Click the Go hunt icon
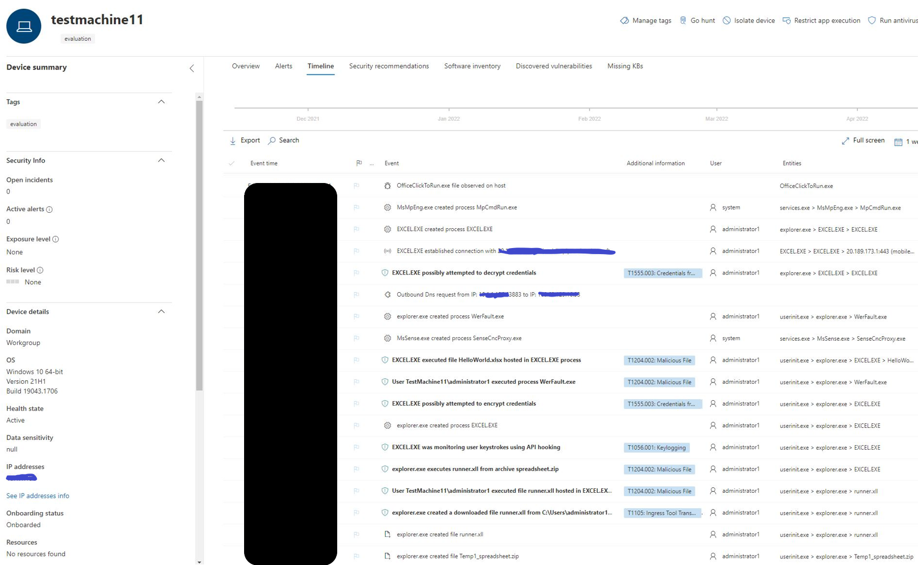 coord(683,20)
